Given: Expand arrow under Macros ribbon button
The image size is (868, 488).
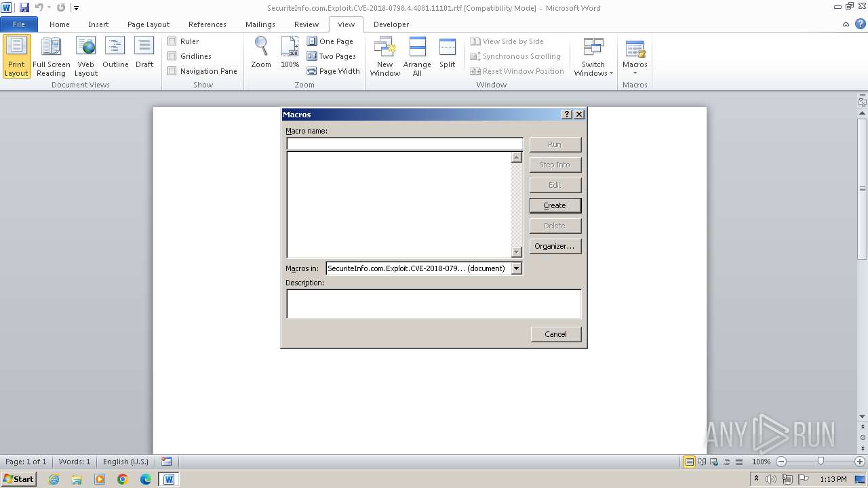Looking at the screenshot, I should point(635,73).
